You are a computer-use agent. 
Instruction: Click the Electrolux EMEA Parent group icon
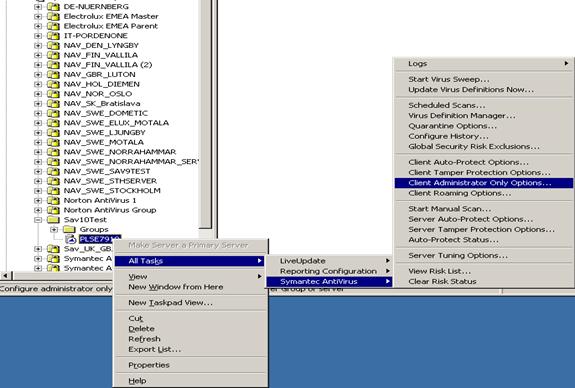pyautogui.click(x=53, y=26)
